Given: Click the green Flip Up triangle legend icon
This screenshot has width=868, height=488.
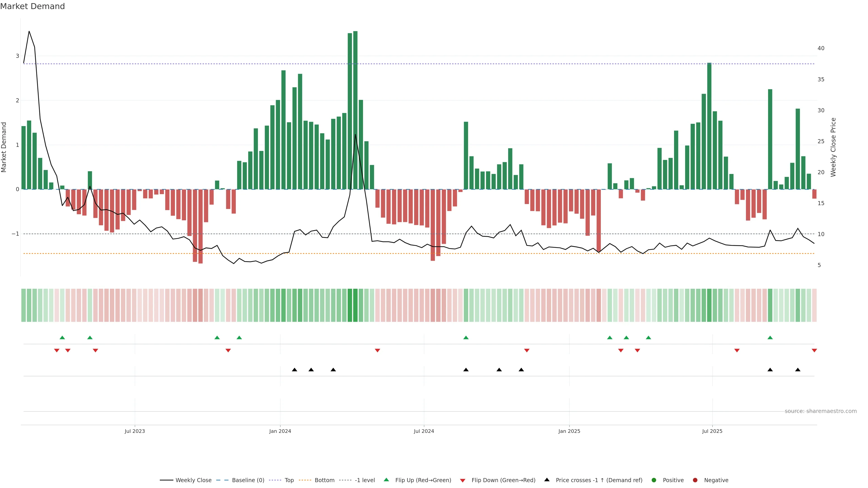Looking at the screenshot, I should pos(386,480).
